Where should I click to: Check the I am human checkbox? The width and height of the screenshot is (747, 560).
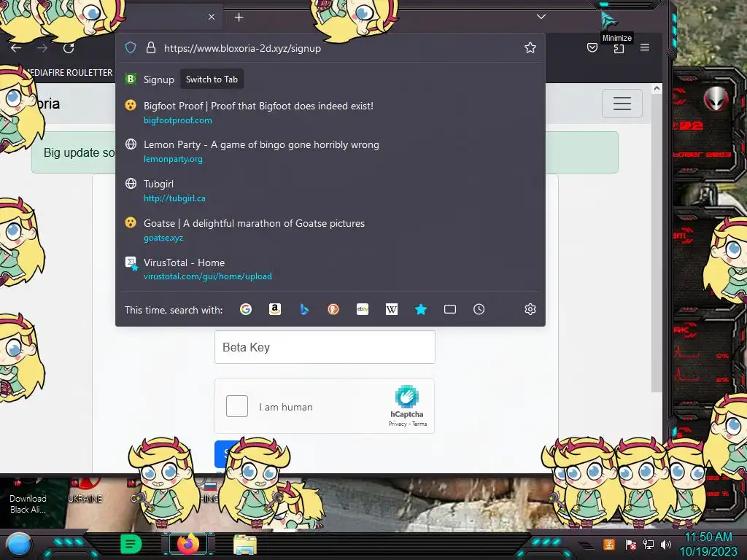(237, 406)
